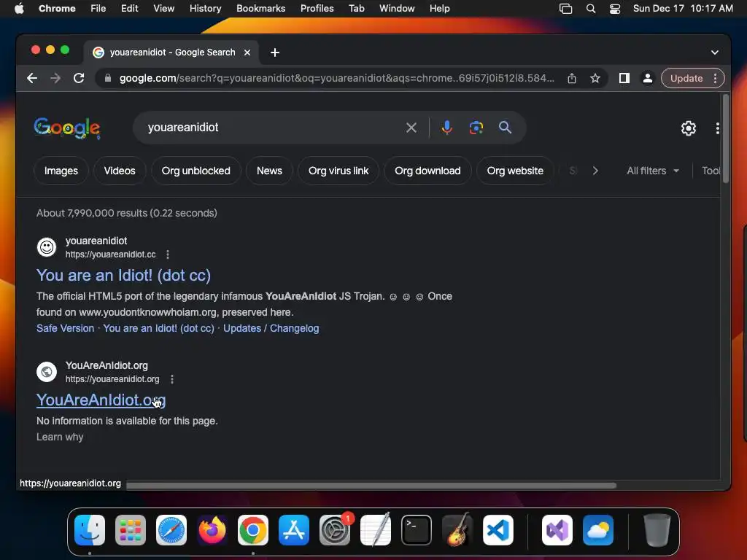Select the Videos filter chip
The width and height of the screenshot is (747, 560).
[x=120, y=171]
